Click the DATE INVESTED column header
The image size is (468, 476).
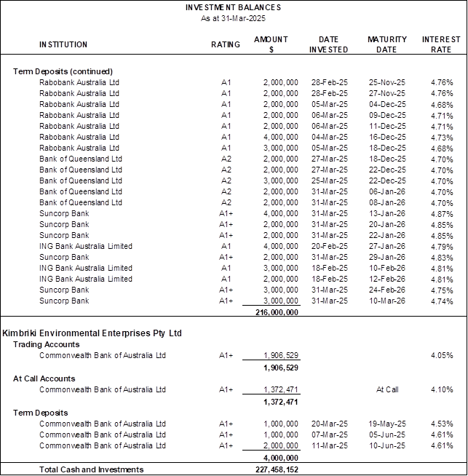(329, 44)
